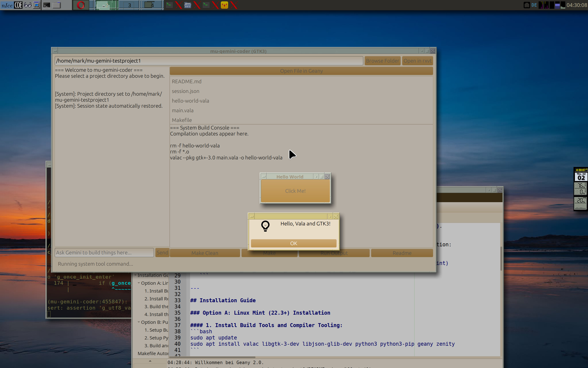Screen dimensions: 588x368
Task: Close the Hello, Vala and GTK3! message dialog
Action: (336, 217)
